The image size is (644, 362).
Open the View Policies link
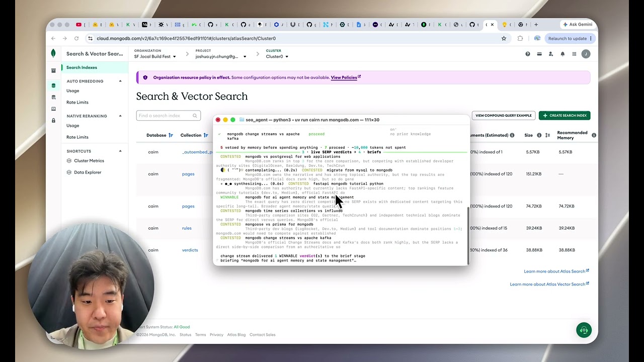(x=346, y=77)
